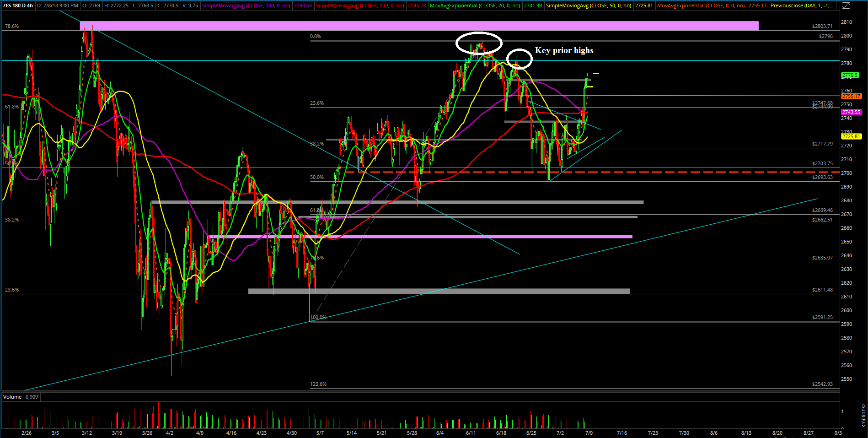Click the green 2770.5 last price bubble
868x438 pixels.
[x=850, y=75]
